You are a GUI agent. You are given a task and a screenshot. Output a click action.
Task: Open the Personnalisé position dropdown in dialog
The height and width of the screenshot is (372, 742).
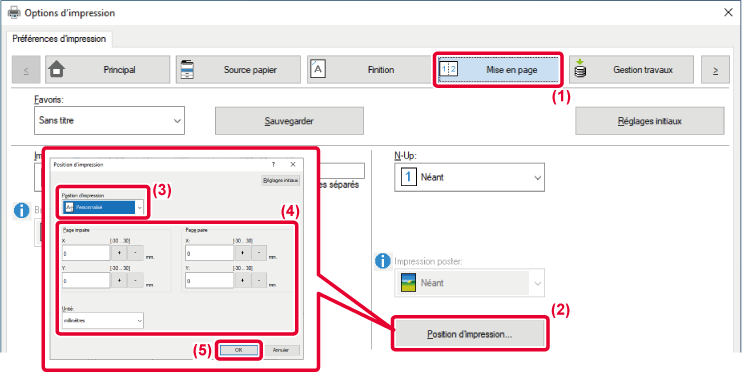(103, 207)
